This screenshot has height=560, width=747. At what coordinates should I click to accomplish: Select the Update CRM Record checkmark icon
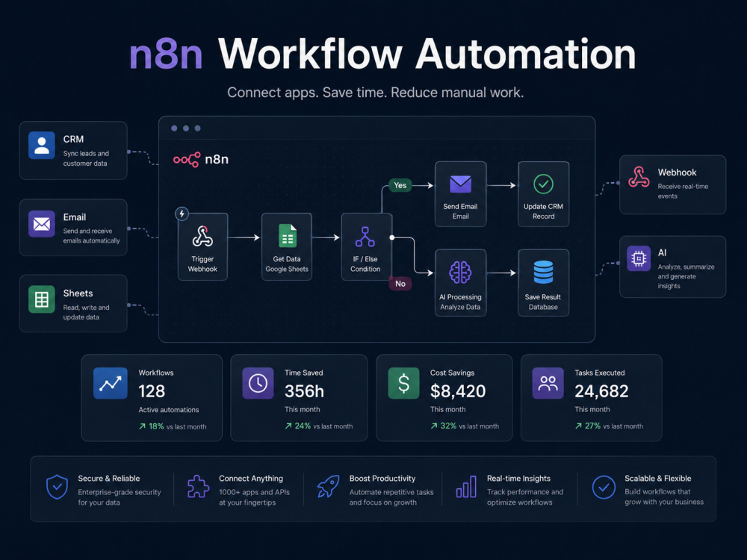pos(543,184)
